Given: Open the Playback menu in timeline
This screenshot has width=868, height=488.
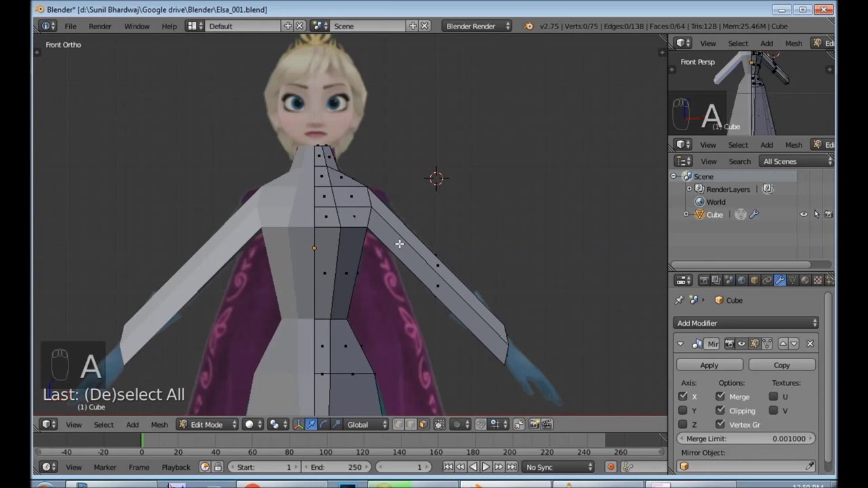Looking at the screenshot, I should [176, 467].
